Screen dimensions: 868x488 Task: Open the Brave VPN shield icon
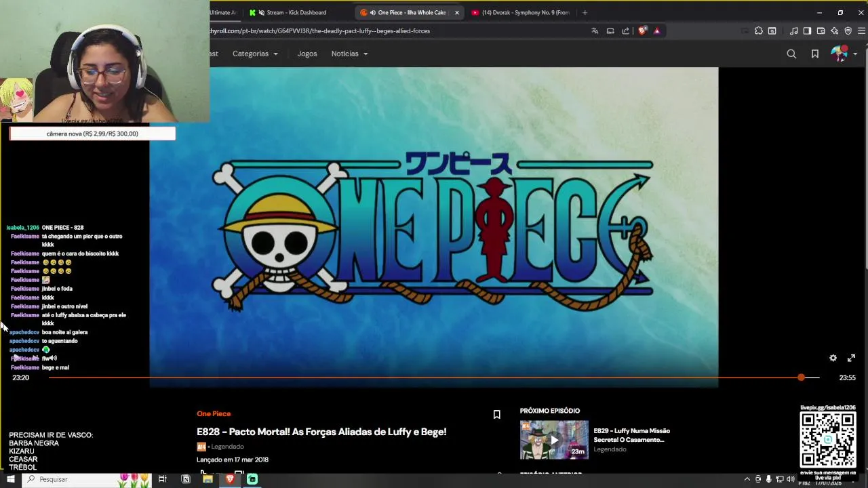(848, 30)
